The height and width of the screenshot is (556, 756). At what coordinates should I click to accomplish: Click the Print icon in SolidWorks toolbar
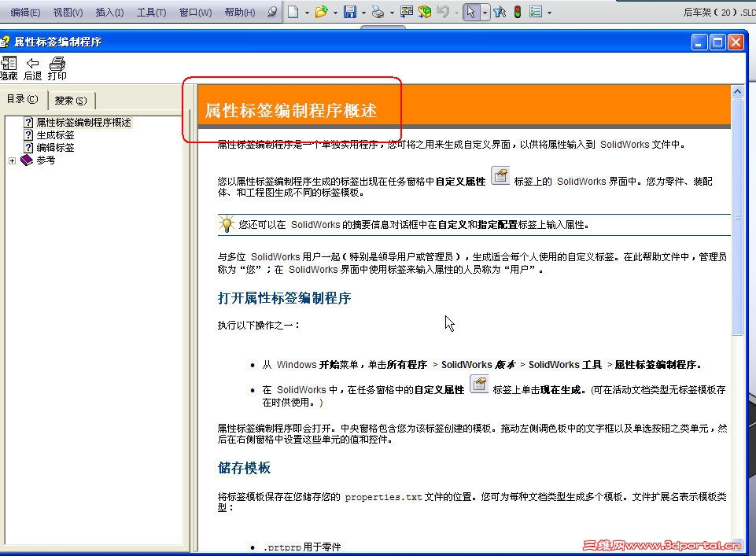pyautogui.click(x=378, y=12)
